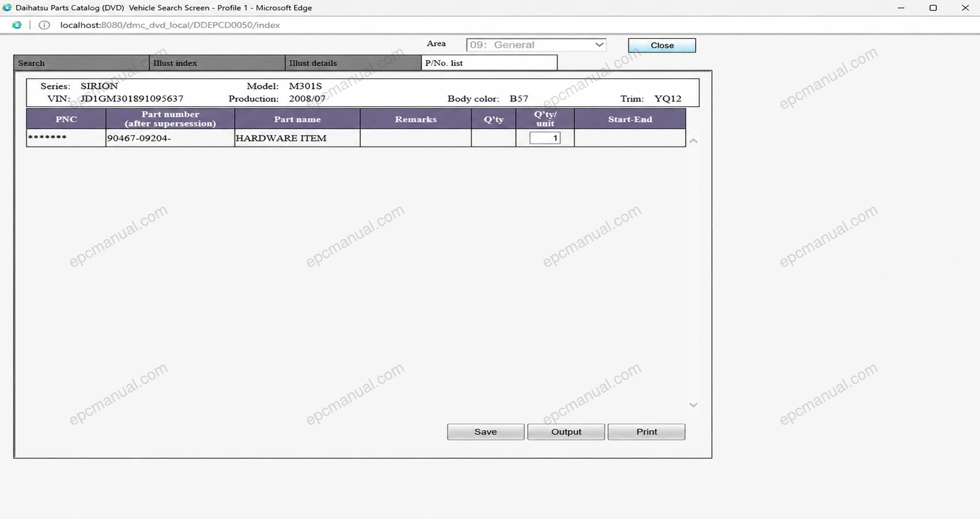Click the localhost URL in the address bar
980x519 pixels.
tap(170, 25)
